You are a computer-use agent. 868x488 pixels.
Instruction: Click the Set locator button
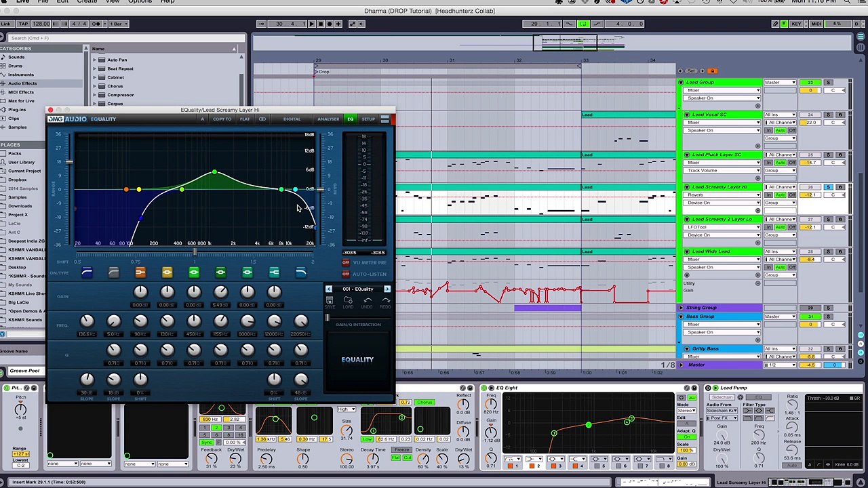click(691, 70)
